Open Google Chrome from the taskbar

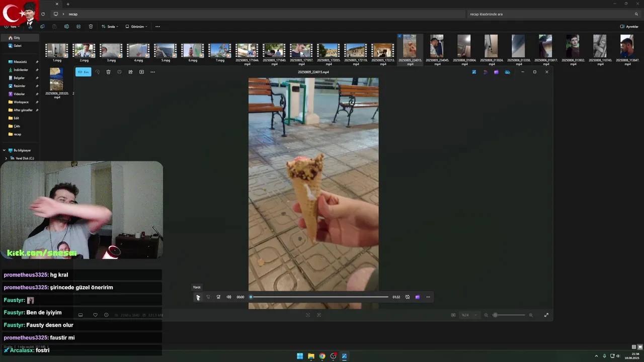(322, 356)
